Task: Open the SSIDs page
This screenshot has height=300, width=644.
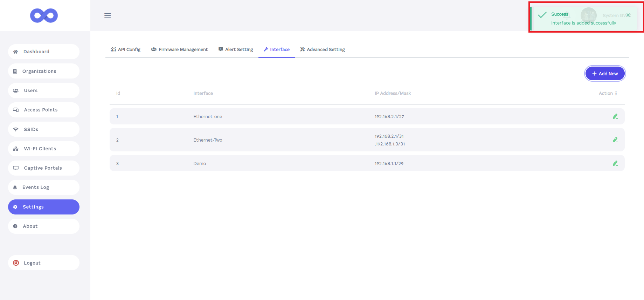Action: 44,129
